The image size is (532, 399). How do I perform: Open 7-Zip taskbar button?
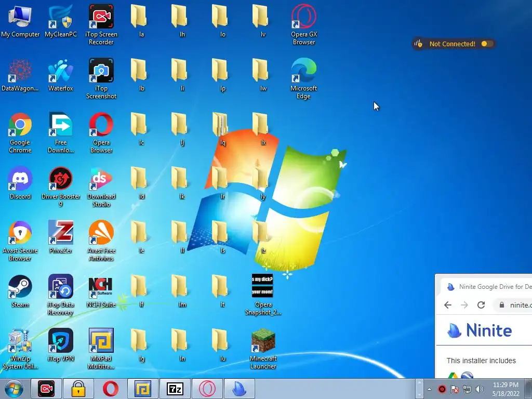click(x=175, y=389)
